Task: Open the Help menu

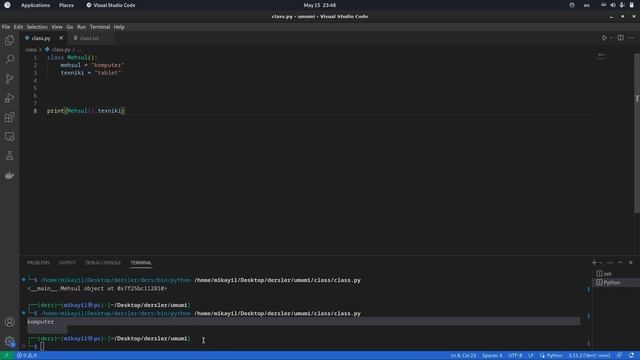Action: pyautogui.click(x=119, y=27)
